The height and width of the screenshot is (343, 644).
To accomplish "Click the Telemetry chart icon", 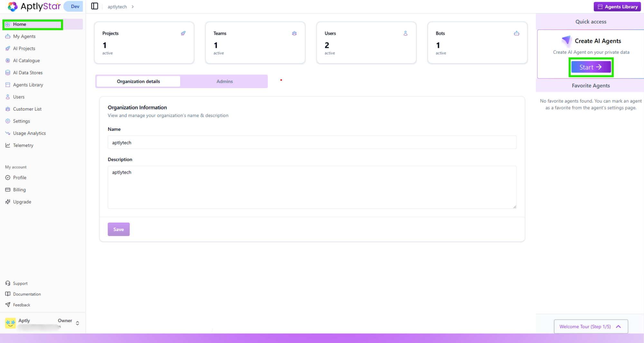I will [x=8, y=145].
